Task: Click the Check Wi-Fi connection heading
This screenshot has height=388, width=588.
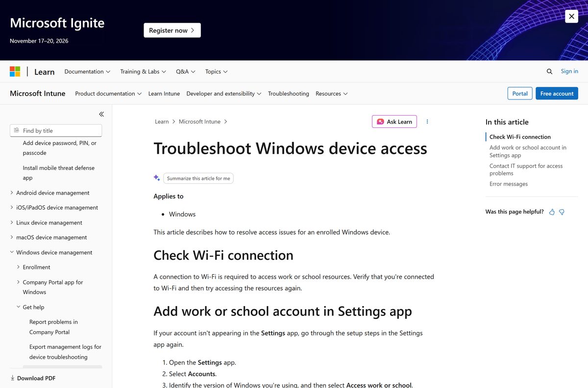Action: [x=223, y=256]
